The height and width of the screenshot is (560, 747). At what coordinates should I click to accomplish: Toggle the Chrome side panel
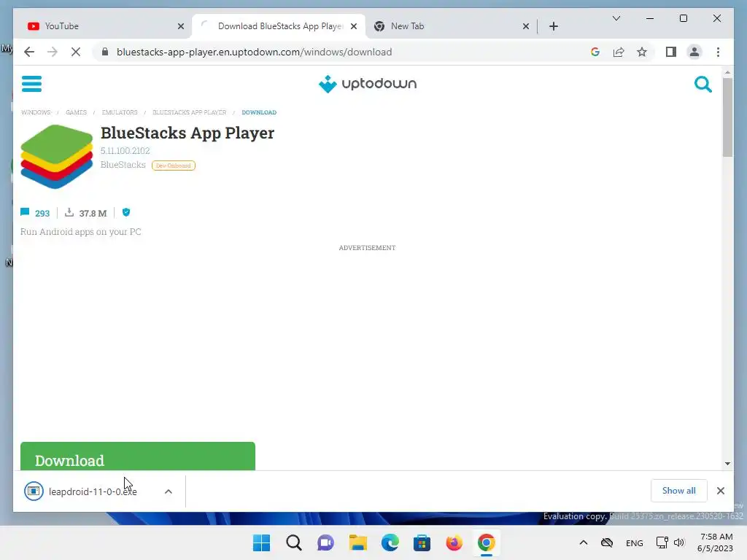tap(671, 52)
